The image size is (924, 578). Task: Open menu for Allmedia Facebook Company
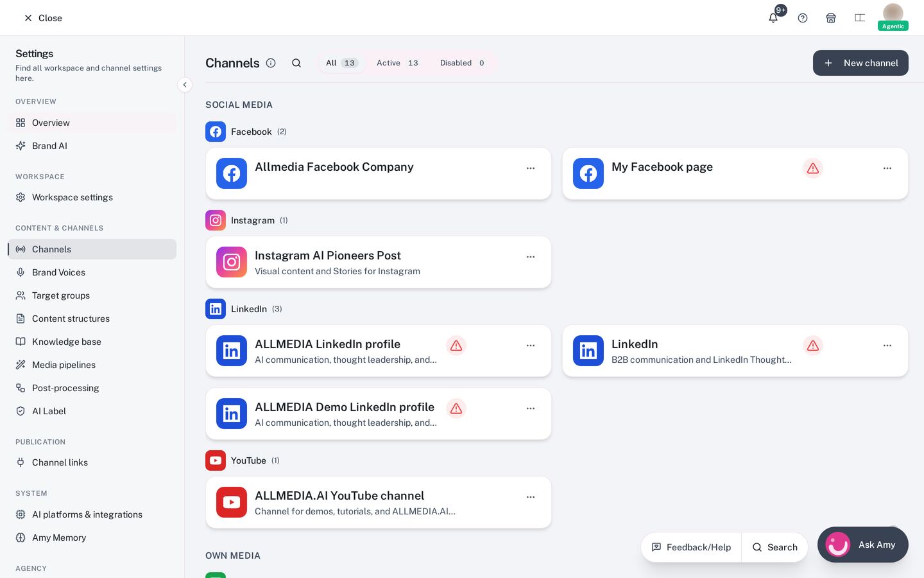(x=531, y=168)
